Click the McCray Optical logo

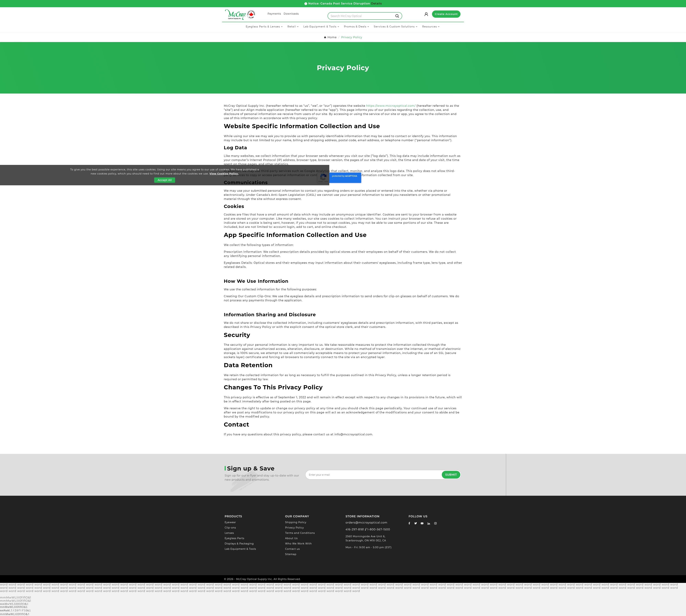point(240,15)
